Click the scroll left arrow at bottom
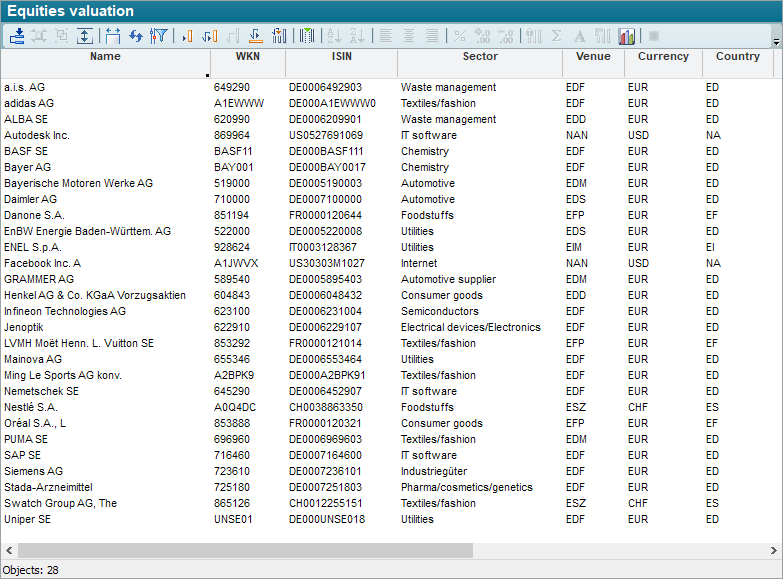The image size is (783, 579). [x=8, y=550]
